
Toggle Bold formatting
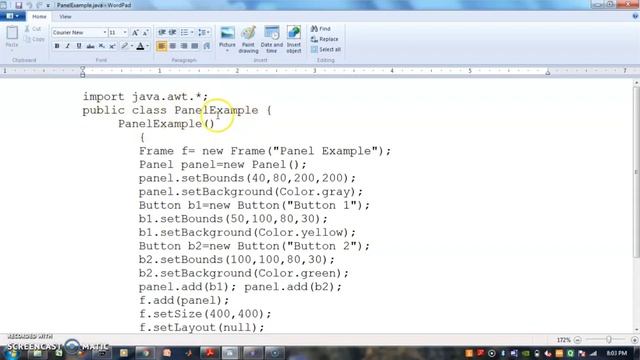[x=57, y=46]
